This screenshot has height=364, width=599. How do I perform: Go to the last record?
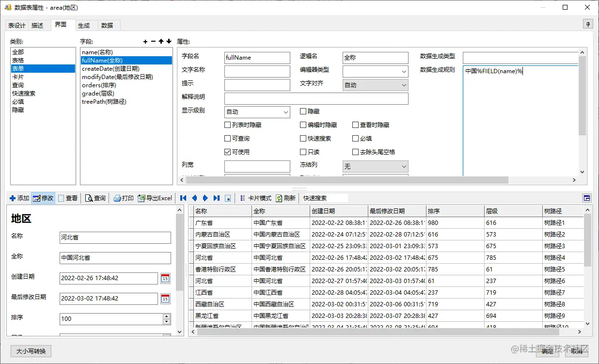point(217,198)
